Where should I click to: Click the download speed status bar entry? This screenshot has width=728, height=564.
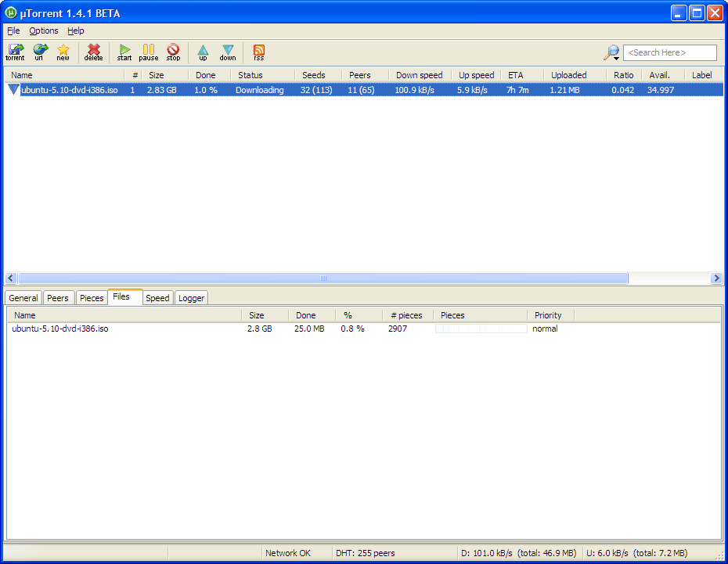pyautogui.click(x=519, y=553)
